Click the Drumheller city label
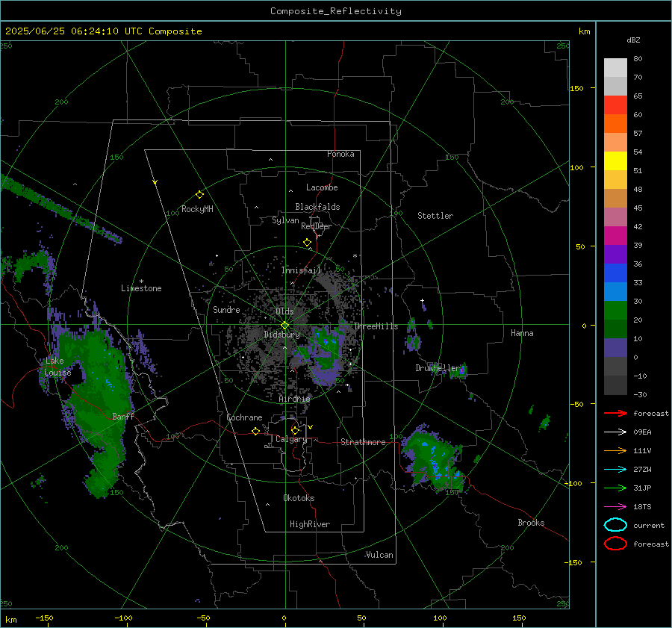 tap(438, 368)
